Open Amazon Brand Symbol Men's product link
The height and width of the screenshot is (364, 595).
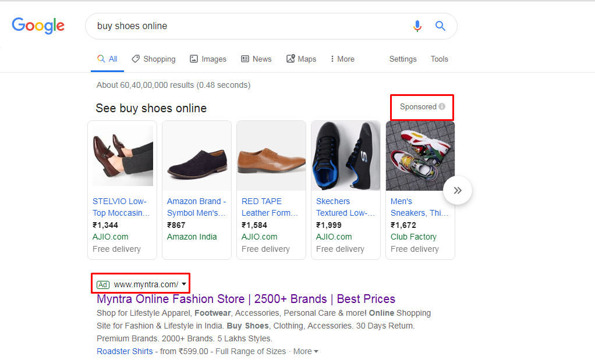196,207
